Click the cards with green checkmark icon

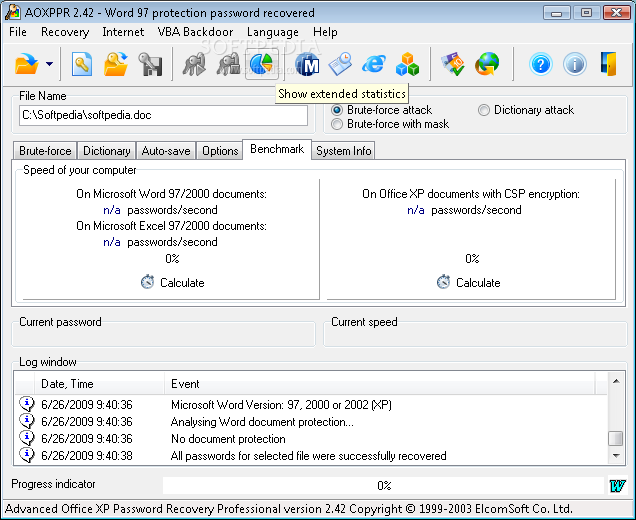(x=453, y=64)
